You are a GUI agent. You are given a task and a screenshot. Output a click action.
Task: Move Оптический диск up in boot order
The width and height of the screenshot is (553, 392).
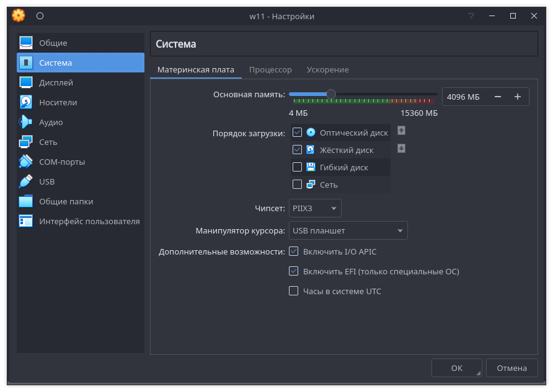[401, 131]
